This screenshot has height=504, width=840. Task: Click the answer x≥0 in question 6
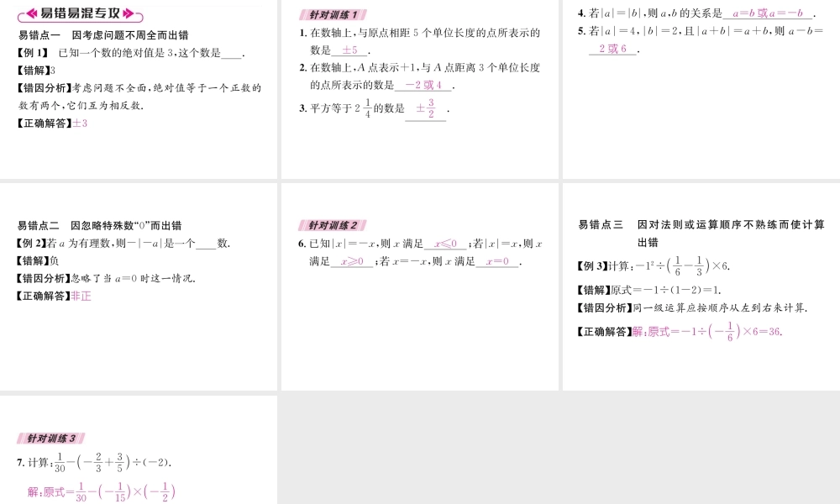(x=352, y=262)
